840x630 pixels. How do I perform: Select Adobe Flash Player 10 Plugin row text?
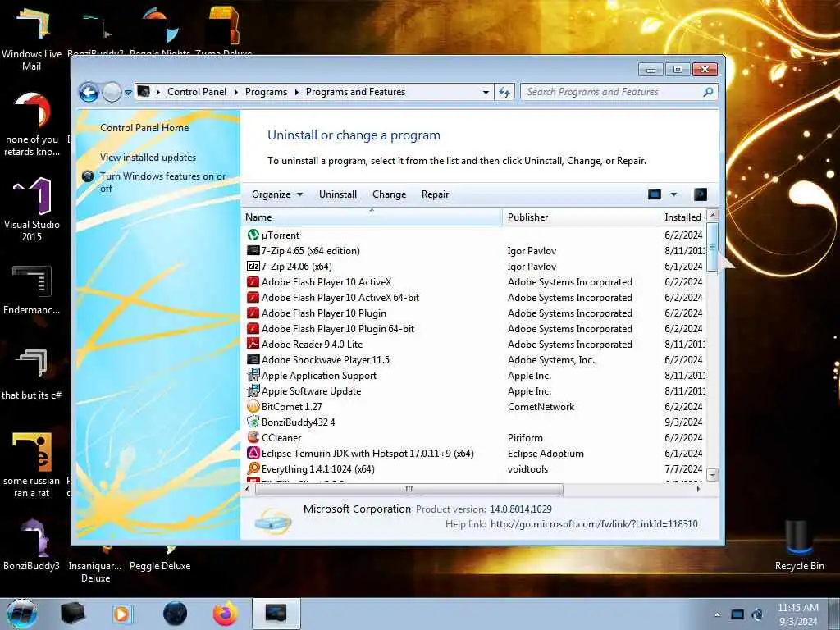pyautogui.click(x=323, y=313)
